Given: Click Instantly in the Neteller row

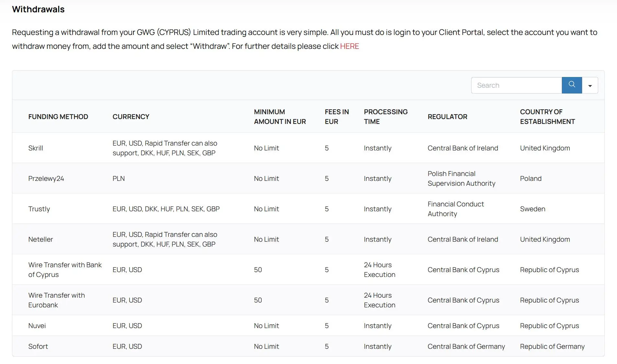Looking at the screenshot, I should 378,239.
